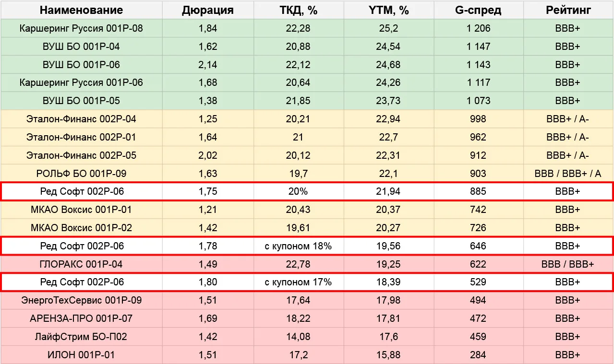614x364 pixels.
Task: Click the 'YTM, %' column header
Action: [388, 10]
